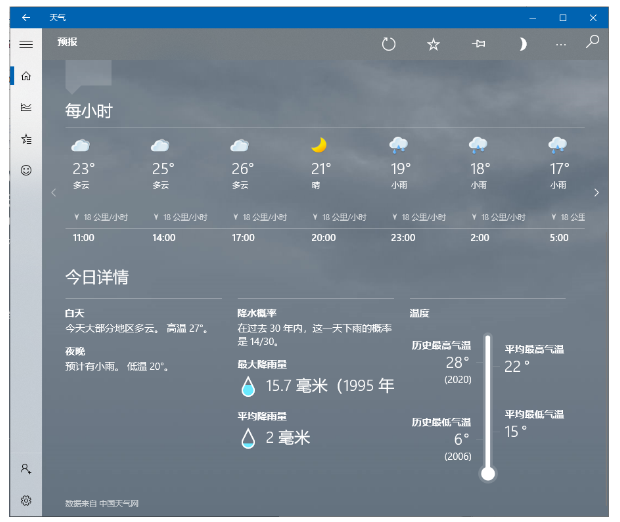The height and width of the screenshot is (522, 620).
Task: Select the 23:00 light rain hourly entry
Action: (x=400, y=190)
